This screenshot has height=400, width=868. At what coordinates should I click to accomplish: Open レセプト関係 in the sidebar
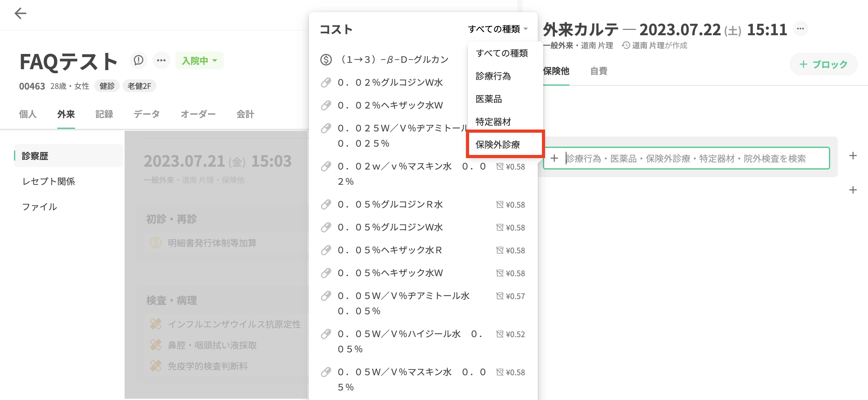click(49, 182)
